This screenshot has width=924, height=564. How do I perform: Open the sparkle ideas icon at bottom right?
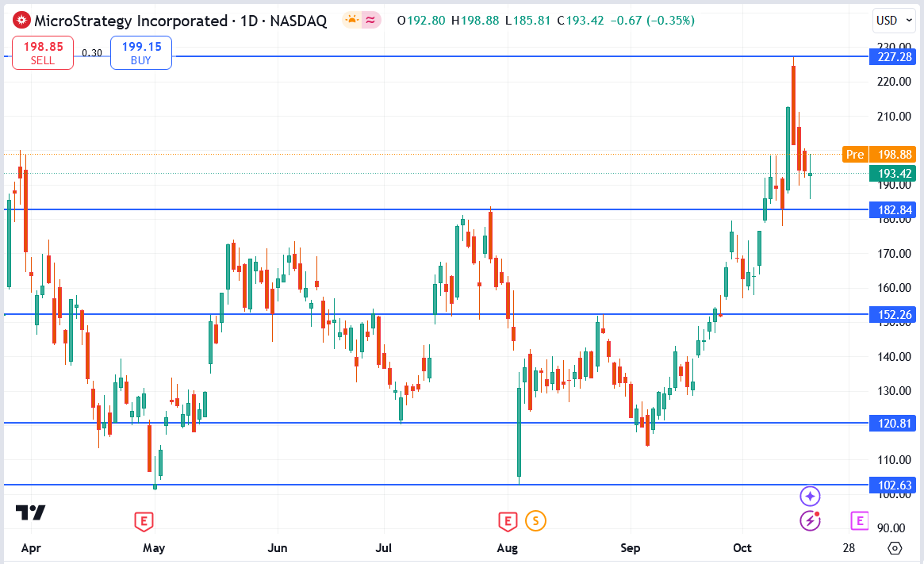[810, 496]
